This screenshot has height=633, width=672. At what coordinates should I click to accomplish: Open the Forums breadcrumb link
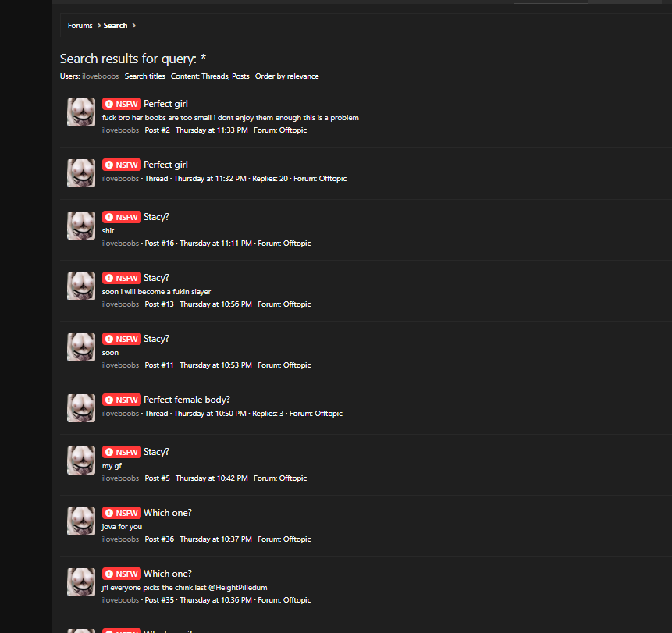pos(80,26)
